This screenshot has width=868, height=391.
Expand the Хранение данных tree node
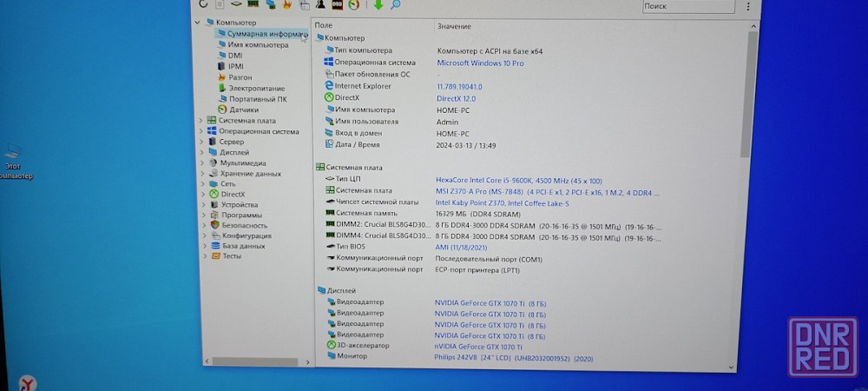(x=203, y=174)
